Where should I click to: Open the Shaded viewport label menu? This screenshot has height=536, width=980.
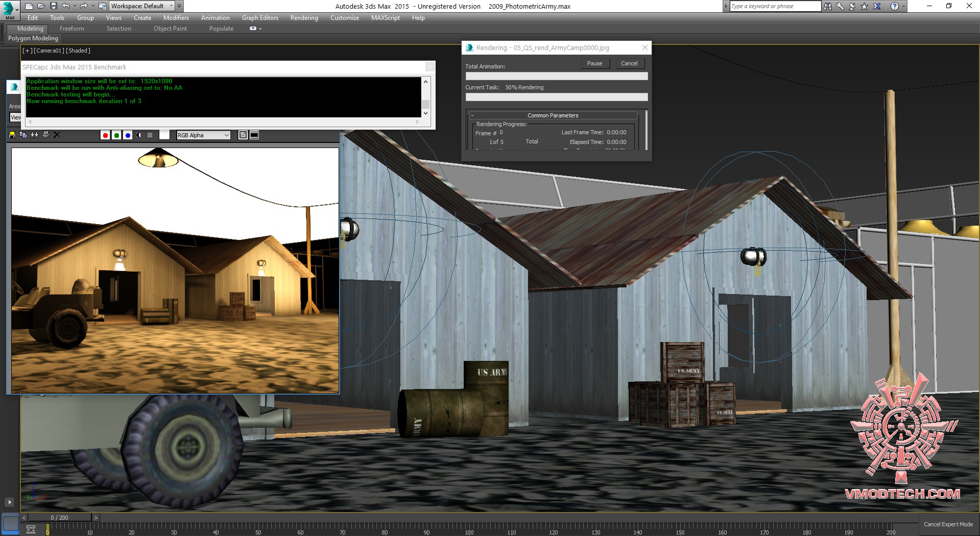pos(78,51)
